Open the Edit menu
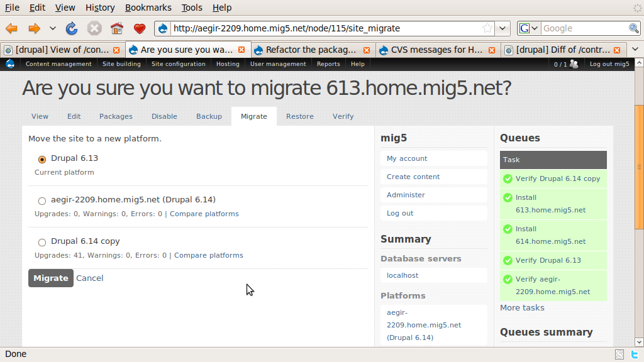Viewport: 644px width, 362px height. tap(37, 8)
